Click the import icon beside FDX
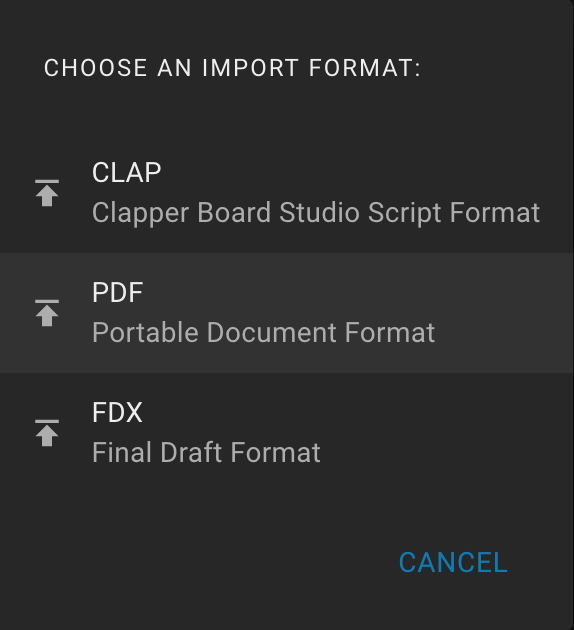Screen dimensions: 574x630 tap(47, 433)
